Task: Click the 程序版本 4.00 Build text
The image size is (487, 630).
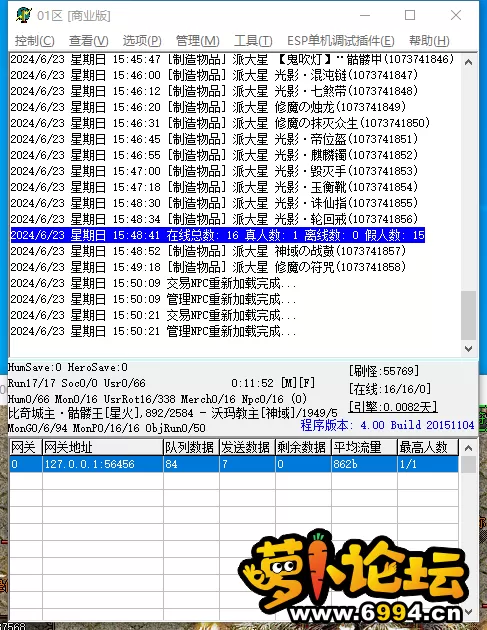Action: tap(387, 425)
